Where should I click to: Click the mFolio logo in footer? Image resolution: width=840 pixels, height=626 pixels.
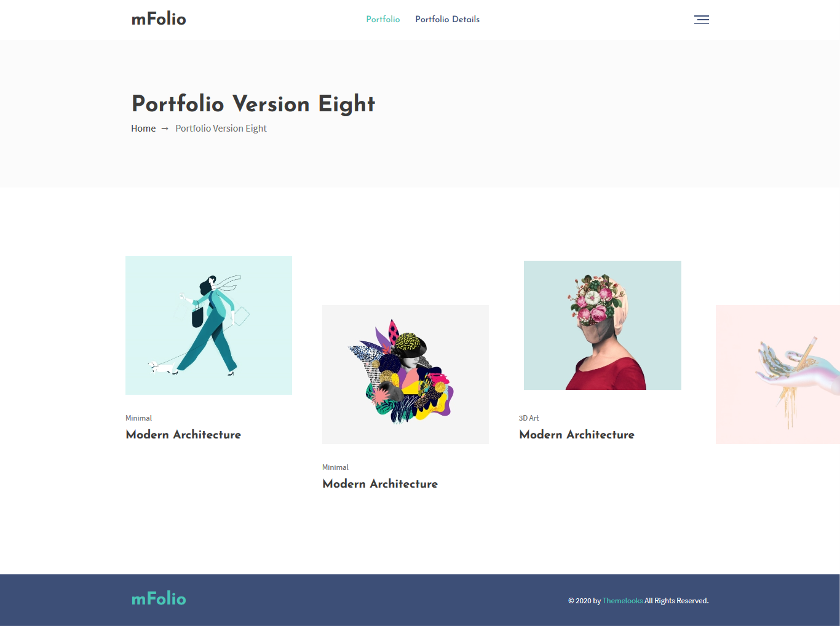tap(159, 599)
